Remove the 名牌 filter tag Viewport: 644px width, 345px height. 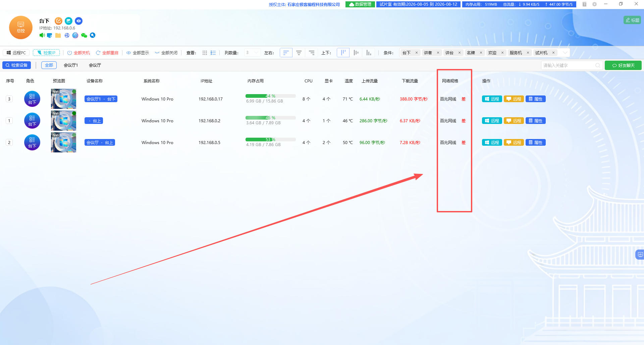point(481,53)
